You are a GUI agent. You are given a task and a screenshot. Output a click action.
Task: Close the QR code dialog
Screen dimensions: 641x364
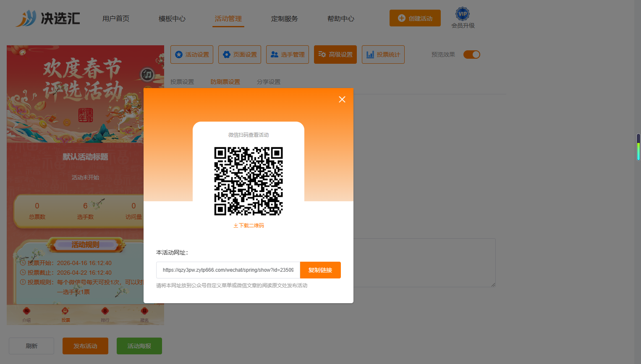coord(342,99)
